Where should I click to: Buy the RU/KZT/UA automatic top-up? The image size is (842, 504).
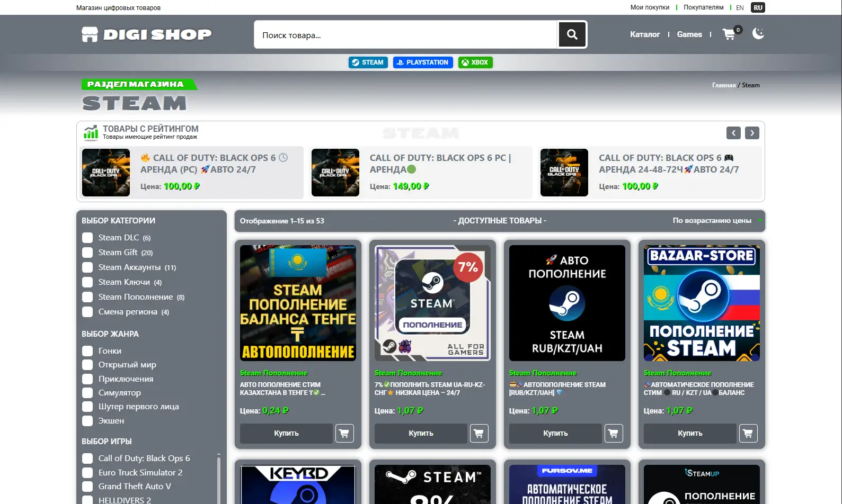click(690, 433)
